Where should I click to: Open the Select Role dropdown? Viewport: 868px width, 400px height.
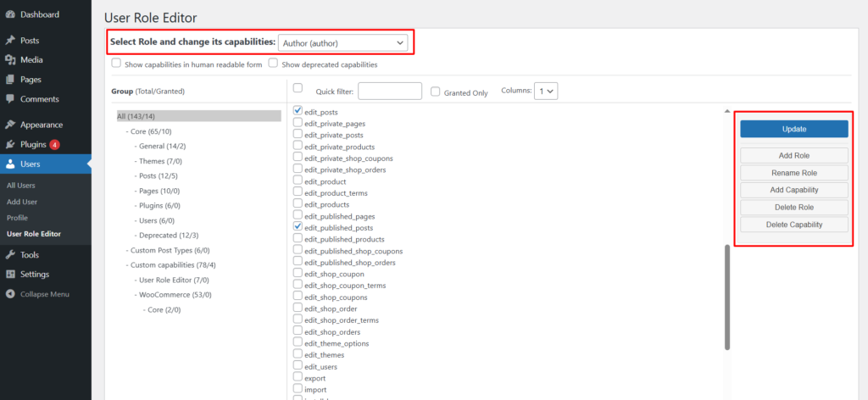tap(342, 43)
